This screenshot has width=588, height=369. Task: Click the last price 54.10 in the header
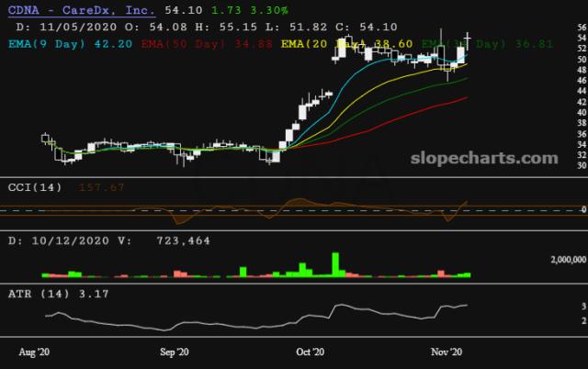[184, 10]
